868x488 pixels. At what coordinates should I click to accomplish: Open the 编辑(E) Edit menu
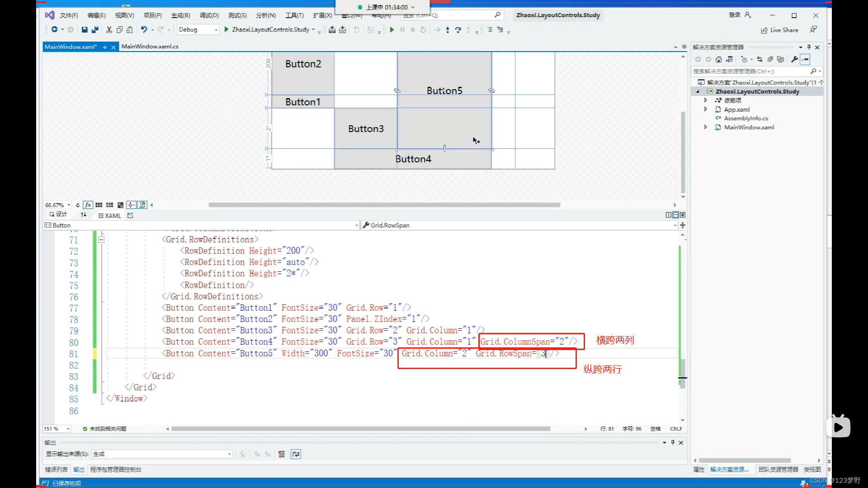96,15
